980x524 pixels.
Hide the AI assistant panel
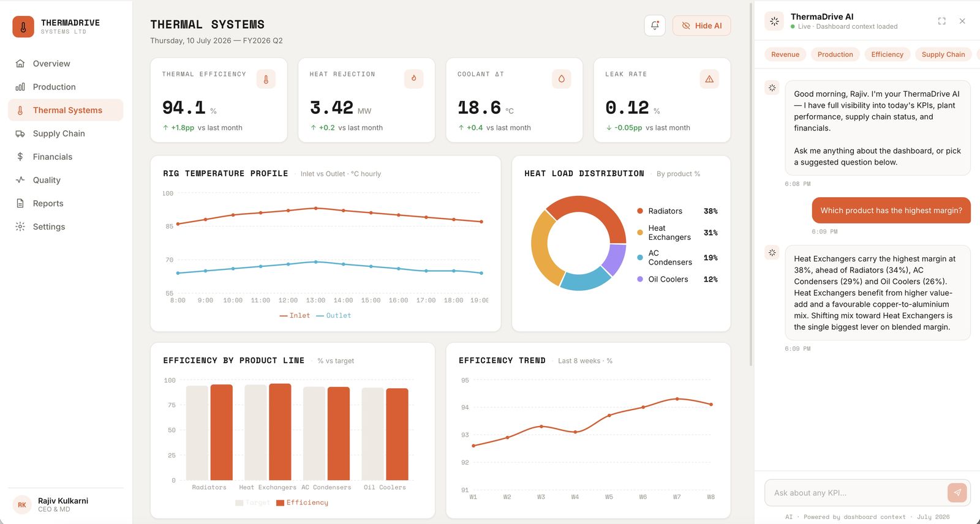[x=702, y=26]
